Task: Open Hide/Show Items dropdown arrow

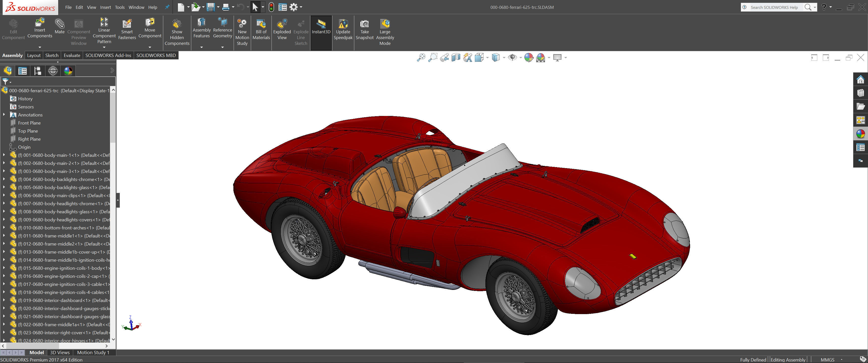Action: 521,57
